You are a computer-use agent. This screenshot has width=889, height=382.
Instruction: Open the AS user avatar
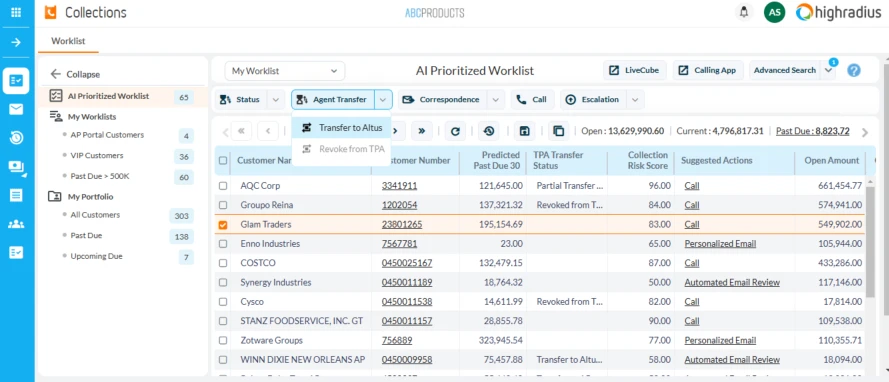click(774, 12)
